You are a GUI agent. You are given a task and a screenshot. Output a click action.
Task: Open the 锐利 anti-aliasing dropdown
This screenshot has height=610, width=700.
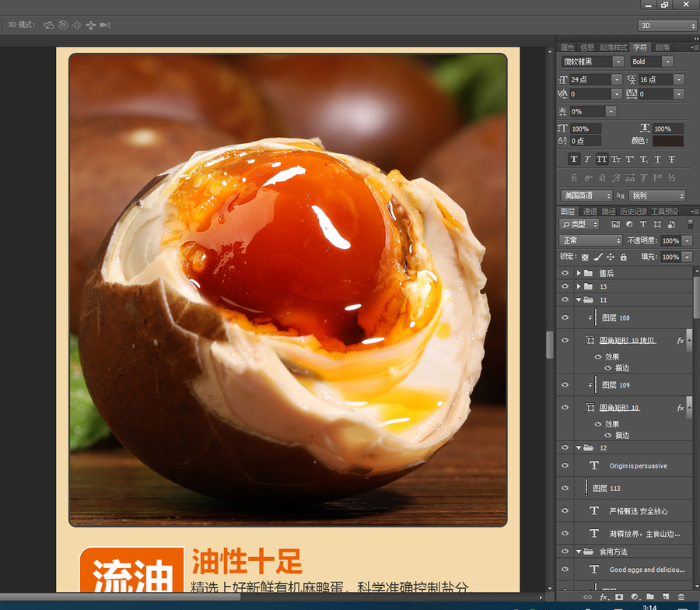[656, 195]
